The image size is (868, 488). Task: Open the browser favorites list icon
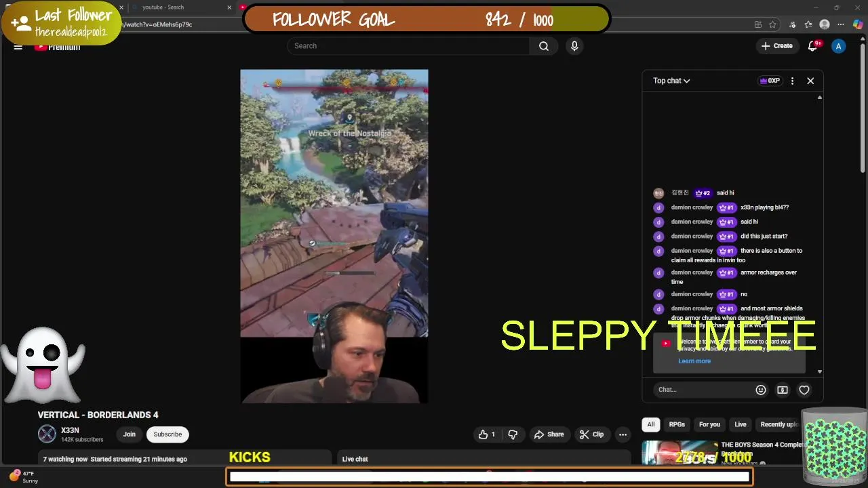808,24
